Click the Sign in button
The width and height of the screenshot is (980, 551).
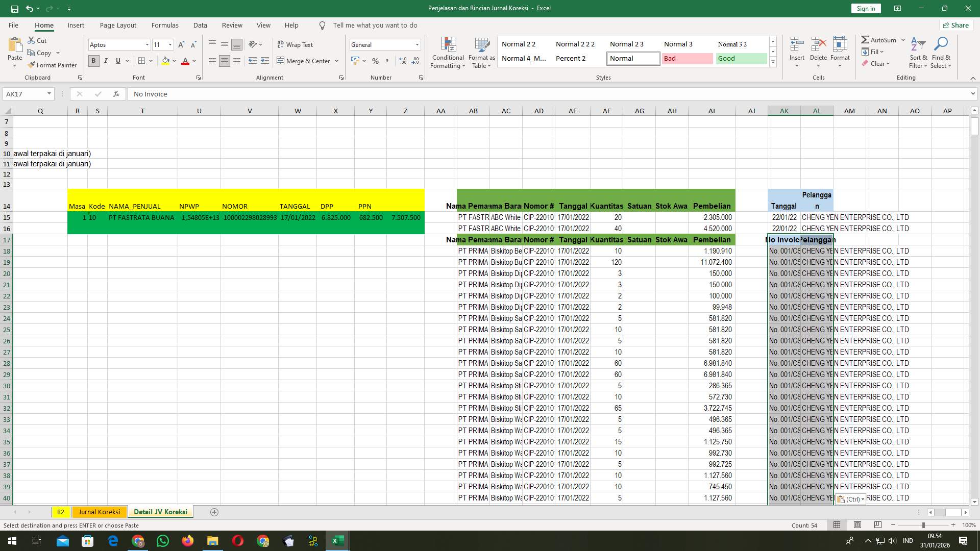point(865,8)
